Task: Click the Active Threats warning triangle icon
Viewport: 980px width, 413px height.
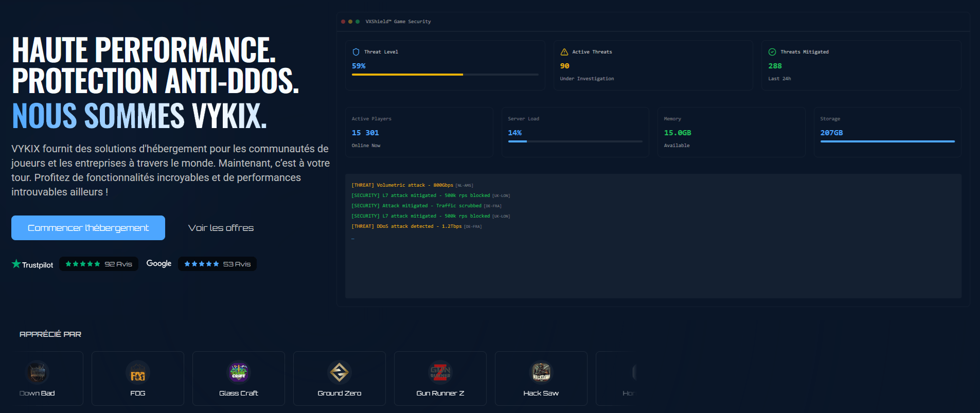Action: [x=564, y=52]
